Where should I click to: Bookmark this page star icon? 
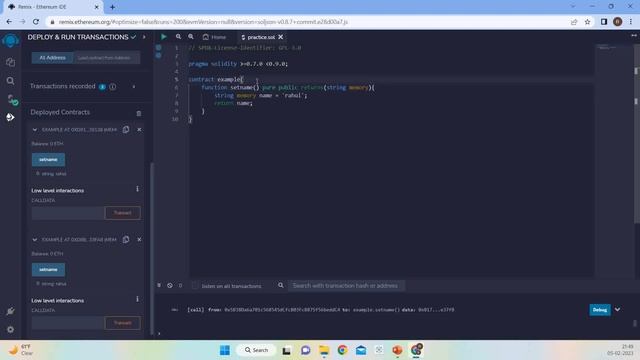pyautogui.click(x=587, y=22)
